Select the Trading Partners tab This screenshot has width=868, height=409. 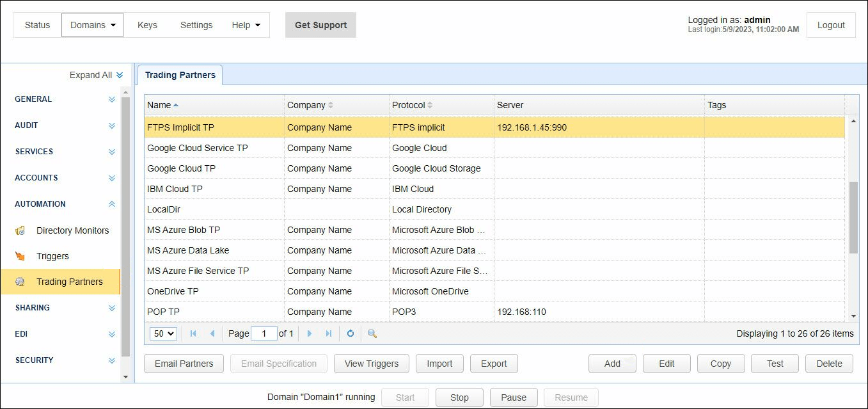pyautogui.click(x=180, y=75)
